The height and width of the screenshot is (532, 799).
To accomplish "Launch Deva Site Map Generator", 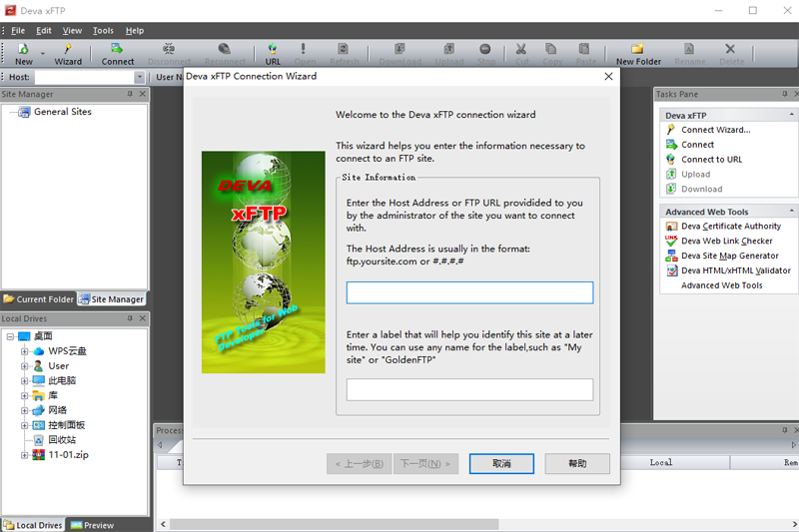I will click(730, 256).
